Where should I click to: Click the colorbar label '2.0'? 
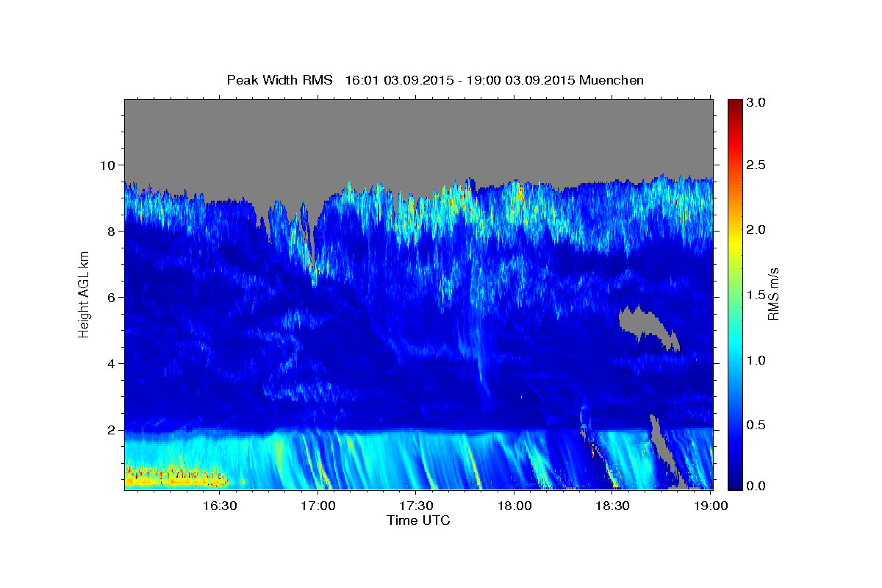(x=757, y=230)
